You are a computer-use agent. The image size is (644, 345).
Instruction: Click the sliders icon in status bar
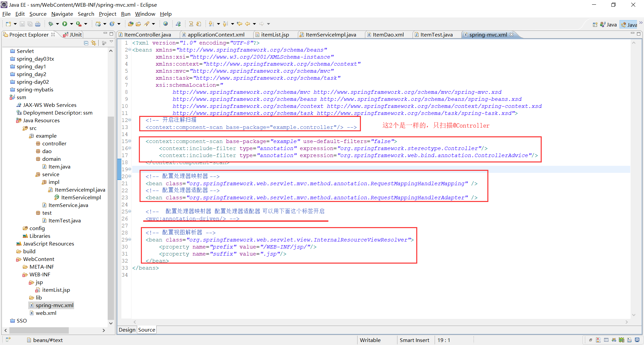coord(614,340)
